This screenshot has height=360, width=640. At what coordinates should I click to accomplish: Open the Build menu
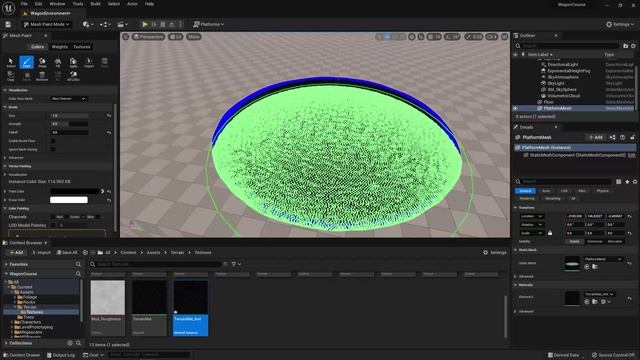96,4
